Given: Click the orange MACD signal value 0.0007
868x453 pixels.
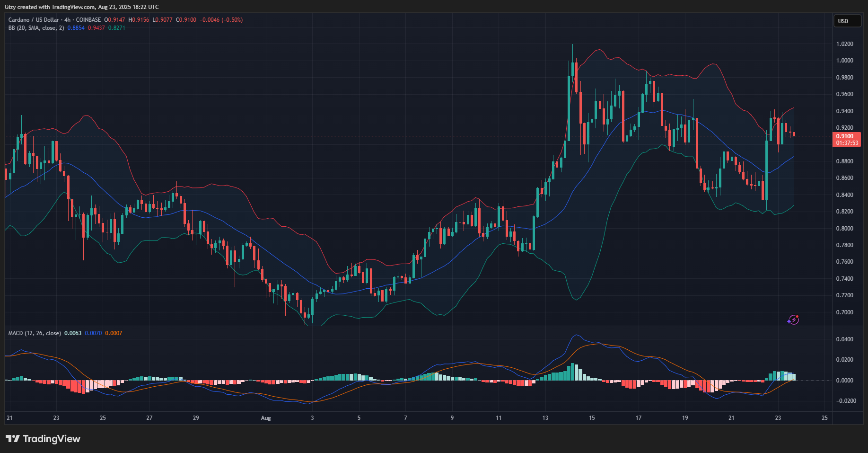Looking at the screenshot, I should point(114,333).
